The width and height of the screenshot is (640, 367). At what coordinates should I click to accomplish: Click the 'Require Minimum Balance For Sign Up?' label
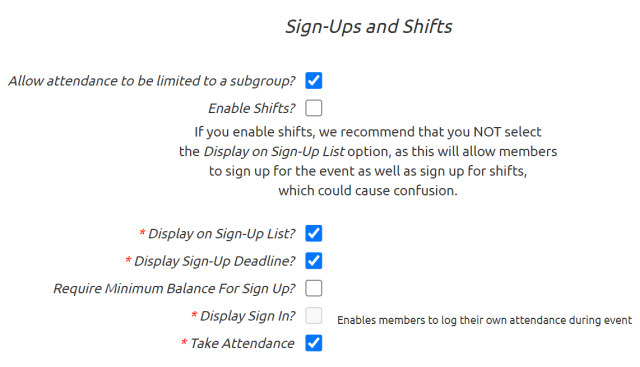coord(174,289)
